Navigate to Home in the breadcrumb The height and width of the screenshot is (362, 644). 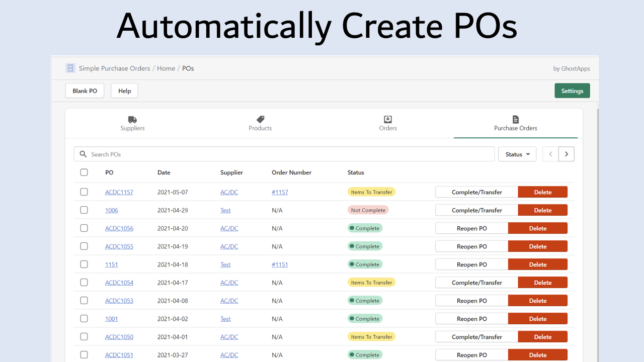(166, 68)
